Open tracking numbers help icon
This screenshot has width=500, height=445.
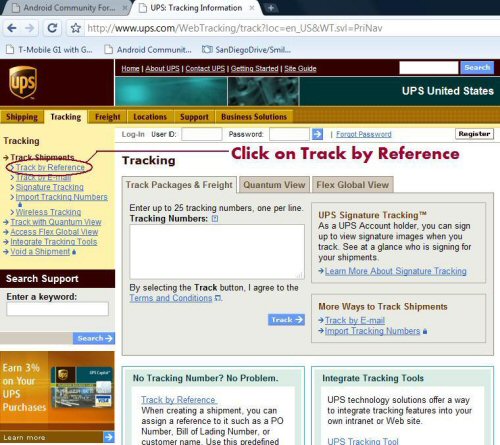tap(215, 219)
